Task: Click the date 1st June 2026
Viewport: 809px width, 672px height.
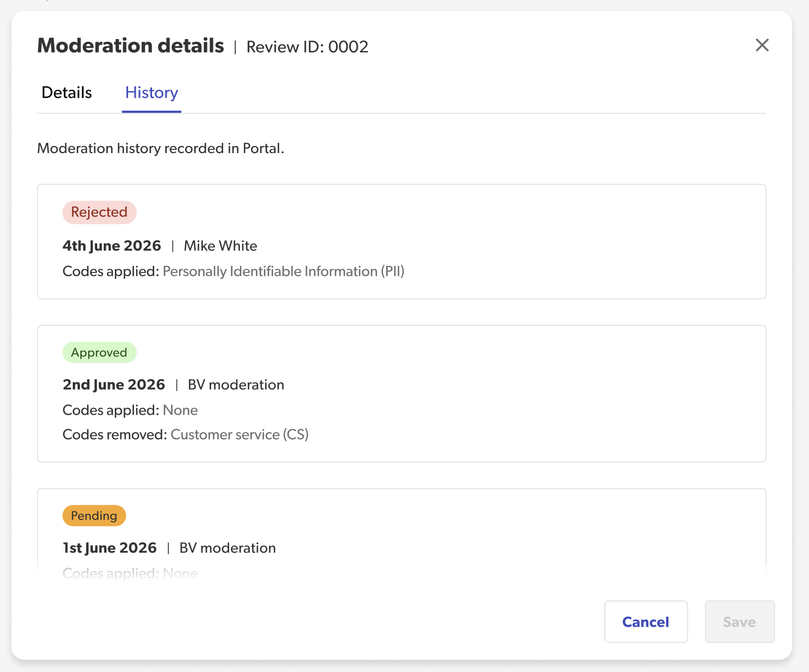Action: pos(110,548)
